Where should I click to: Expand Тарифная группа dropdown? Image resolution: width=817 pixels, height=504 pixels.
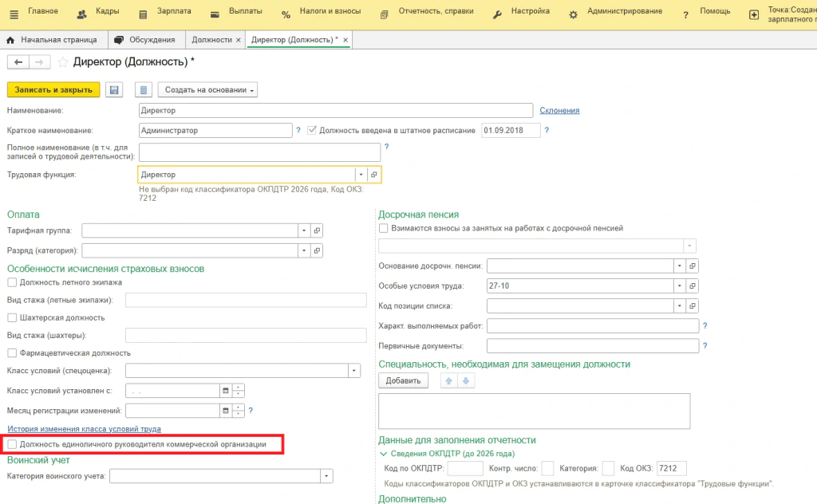click(304, 230)
